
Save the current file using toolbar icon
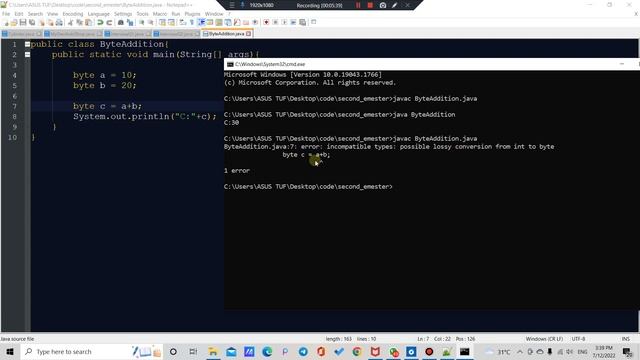click(x=23, y=22)
